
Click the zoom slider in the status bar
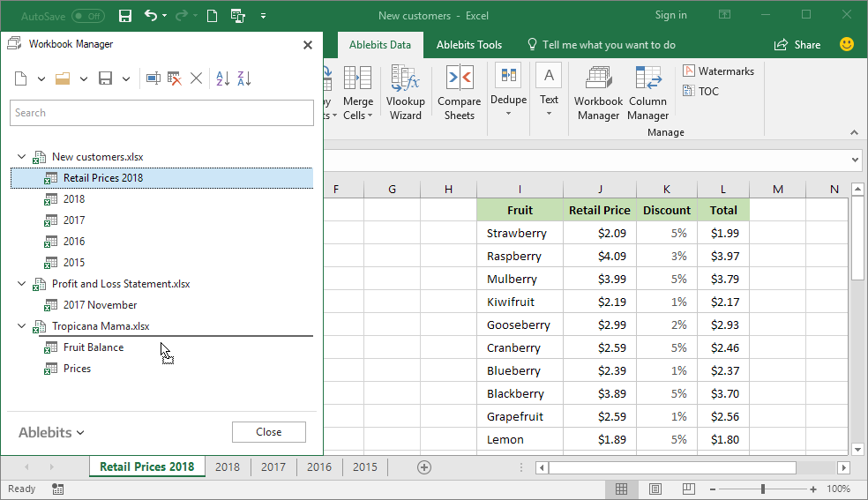coord(763,489)
